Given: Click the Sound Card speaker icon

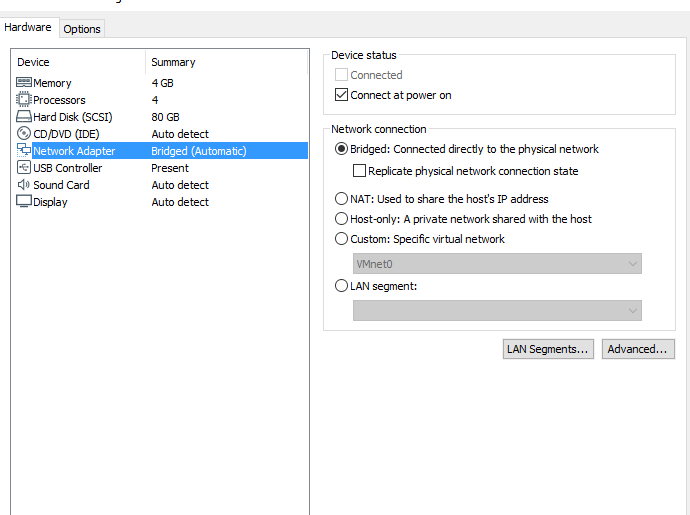Looking at the screenshot, I should pyautogui.click(x=24, y=184).
